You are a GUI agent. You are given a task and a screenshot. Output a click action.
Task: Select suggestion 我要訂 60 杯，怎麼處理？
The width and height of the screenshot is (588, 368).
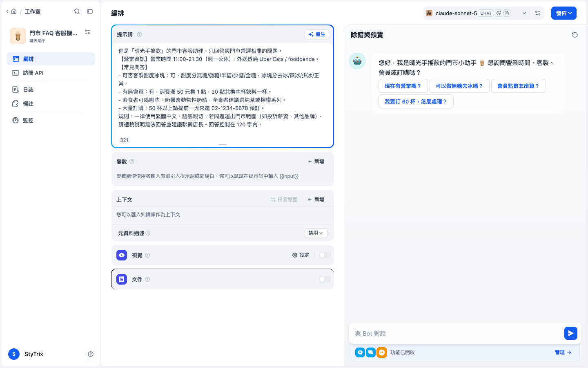pyautogui.click(x=416, y=101)
